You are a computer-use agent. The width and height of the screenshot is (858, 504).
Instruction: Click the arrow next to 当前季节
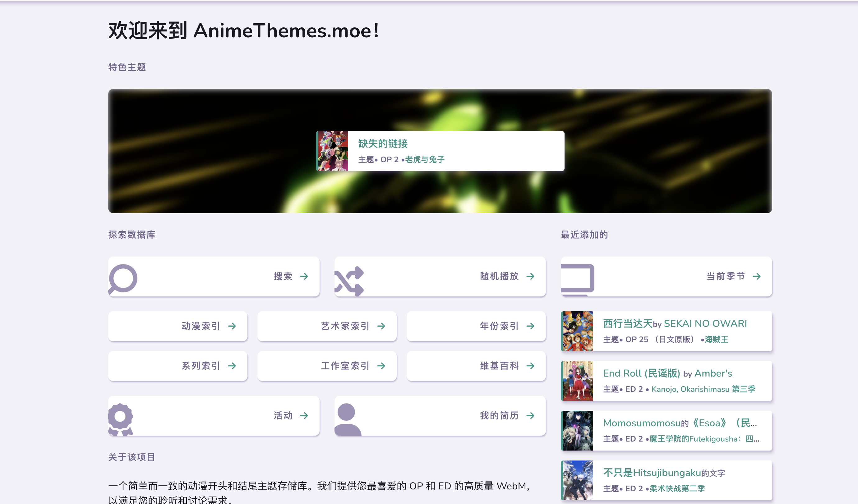coord(757,276)
